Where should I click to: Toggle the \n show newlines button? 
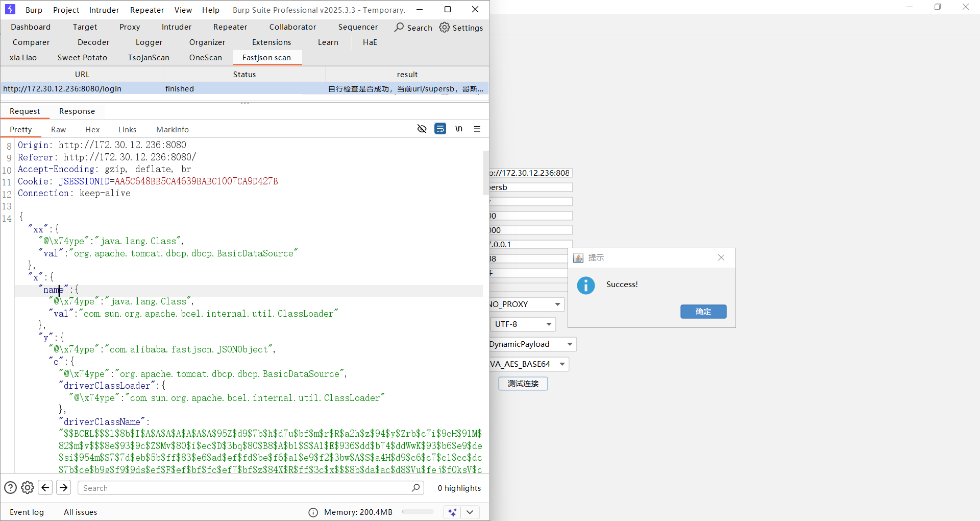[x=459, y=129]
